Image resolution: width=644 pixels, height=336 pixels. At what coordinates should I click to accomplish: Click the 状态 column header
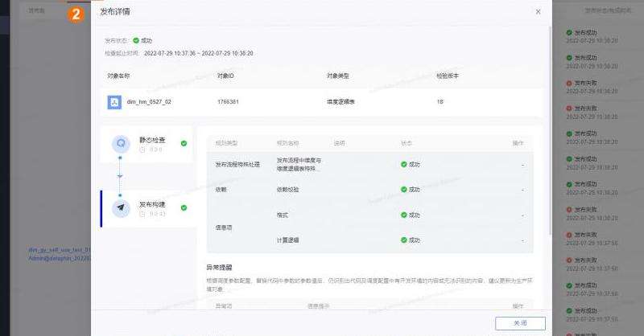pyautogui.click(x=407, y=143)
